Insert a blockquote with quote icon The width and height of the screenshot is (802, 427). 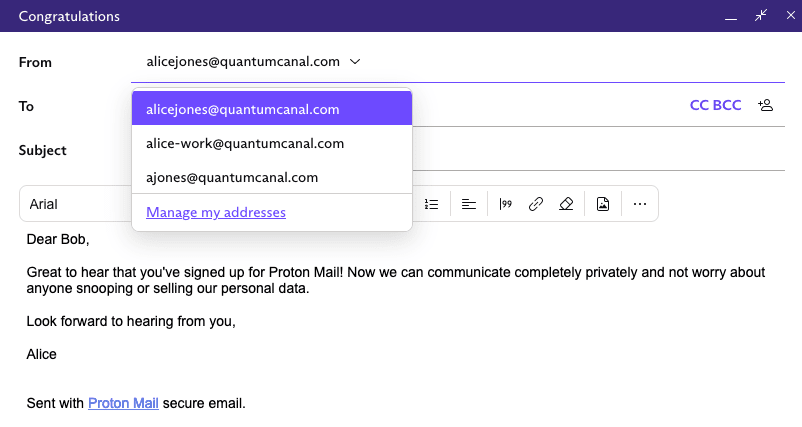[505, 204]
